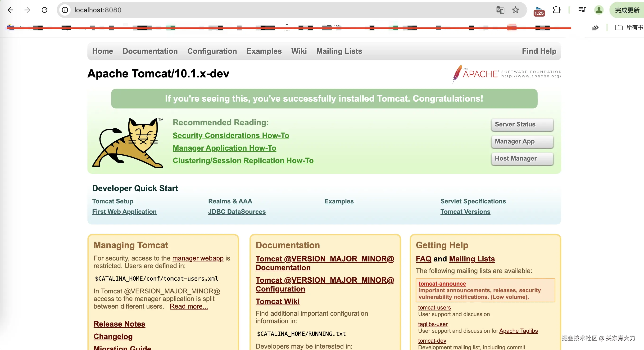The width and height of the screenshot is (644, 350).
Task: Click the Tomcat cat mascot image
Action: point(128,143)
